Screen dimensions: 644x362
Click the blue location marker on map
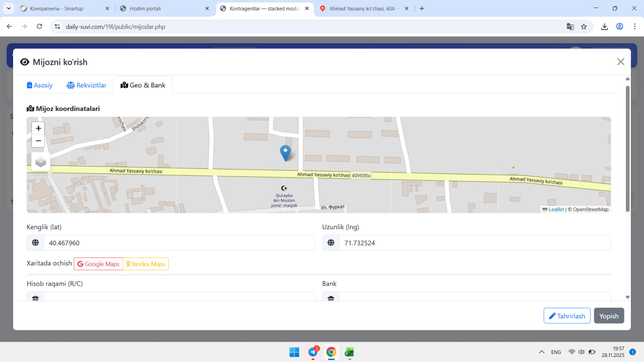(285, 152)
